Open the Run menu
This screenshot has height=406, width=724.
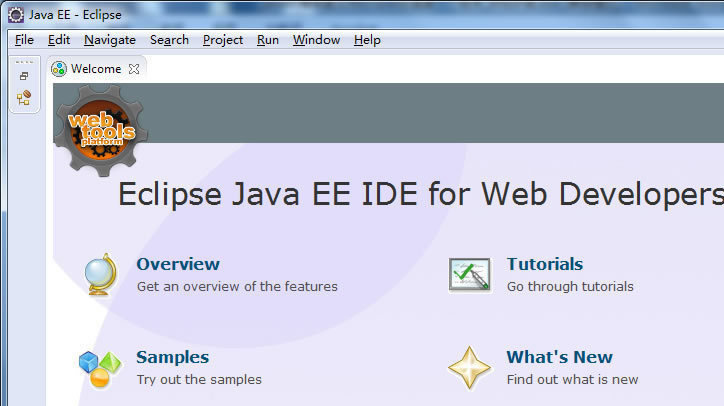pyautogui.click(x=268, y=40)
